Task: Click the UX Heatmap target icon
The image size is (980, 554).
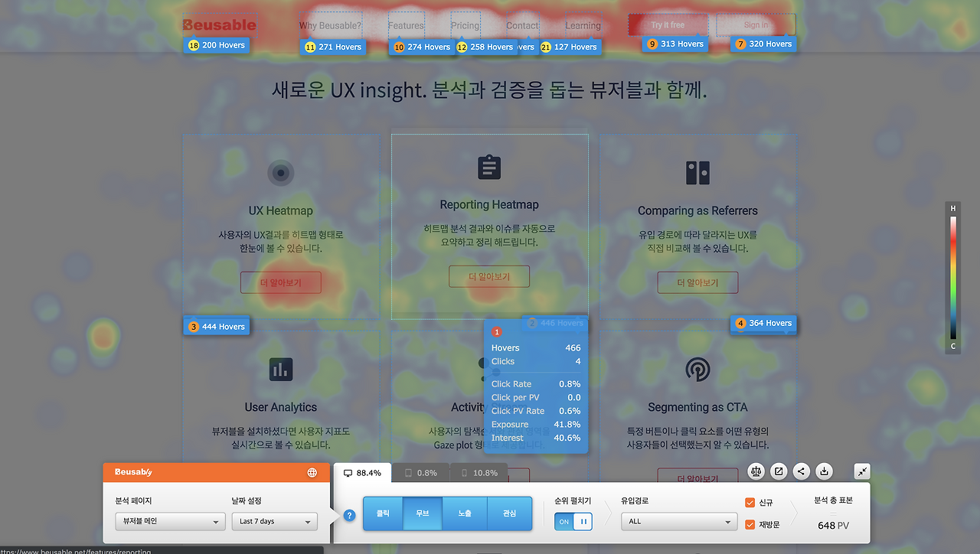Action: pyautogui.click(x=281, y=173)
